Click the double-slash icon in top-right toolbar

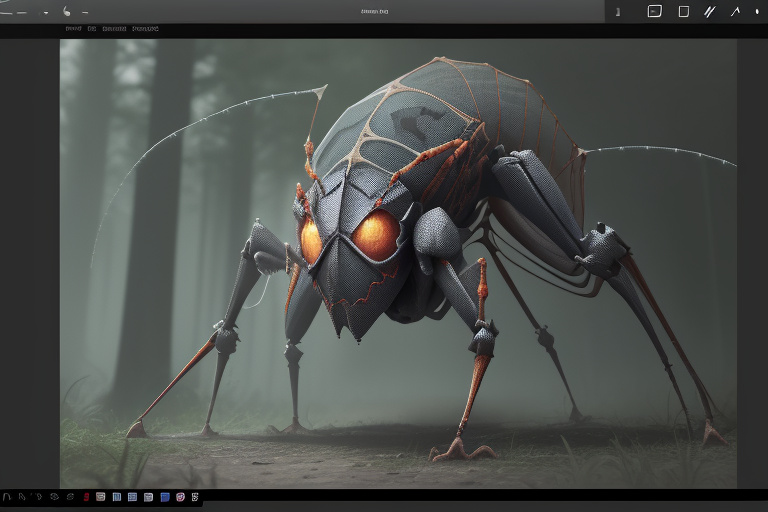point(710,12)
